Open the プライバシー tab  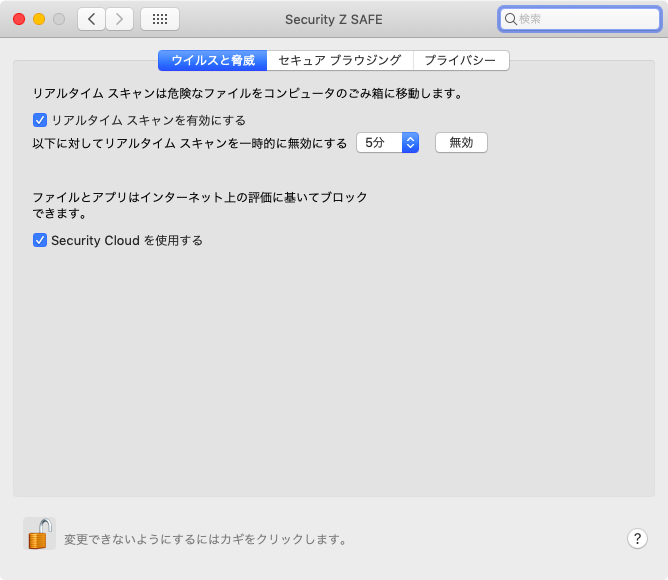click(460, 61)
